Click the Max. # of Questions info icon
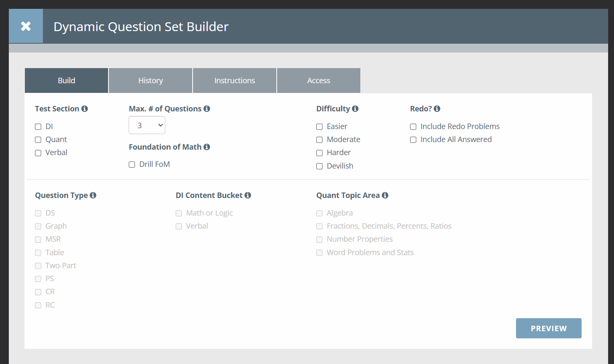 click(206, 108)
